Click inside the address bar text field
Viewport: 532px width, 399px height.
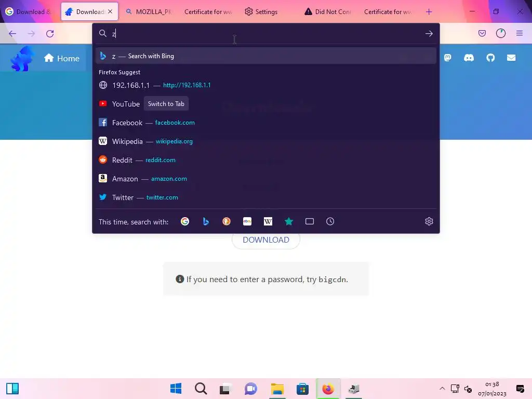[266, 34]
